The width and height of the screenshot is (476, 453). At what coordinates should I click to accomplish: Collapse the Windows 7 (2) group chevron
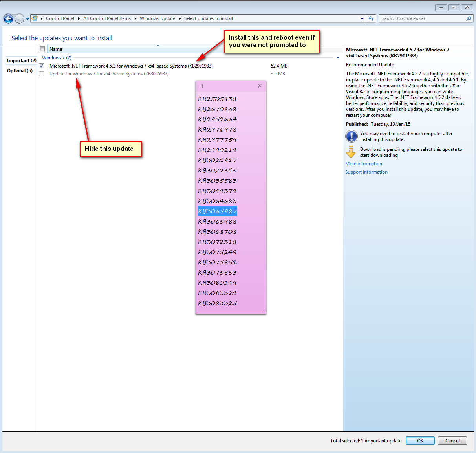338,58
